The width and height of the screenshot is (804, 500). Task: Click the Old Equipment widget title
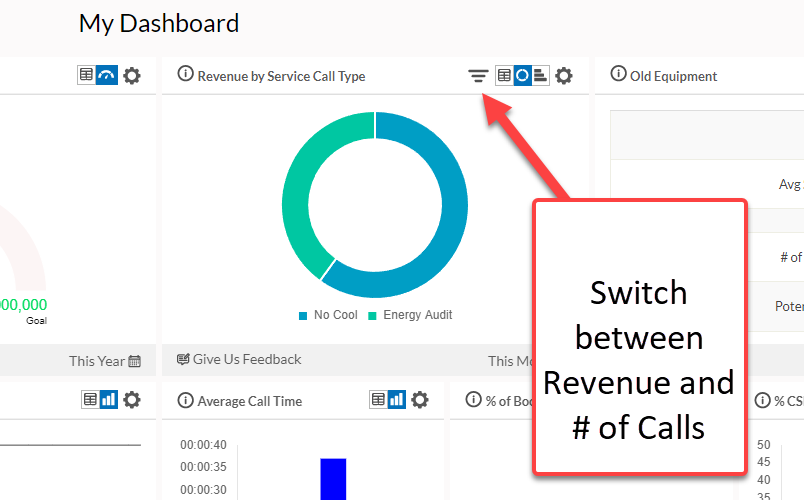coord(673,76)
